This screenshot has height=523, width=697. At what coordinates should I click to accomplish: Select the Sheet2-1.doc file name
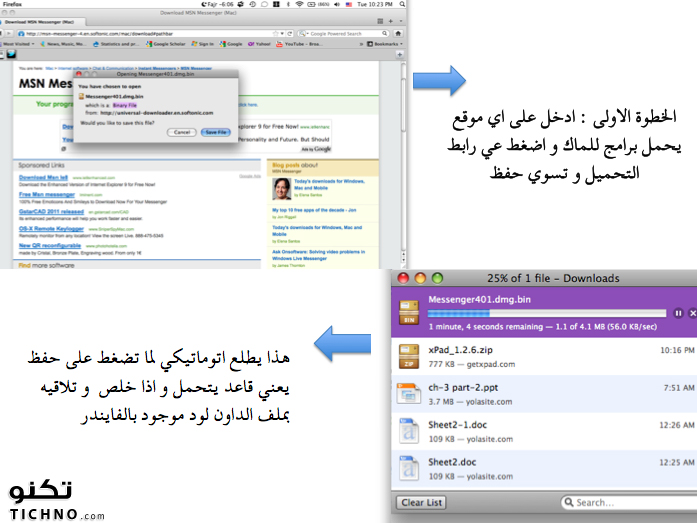click(x=457, y=425)
